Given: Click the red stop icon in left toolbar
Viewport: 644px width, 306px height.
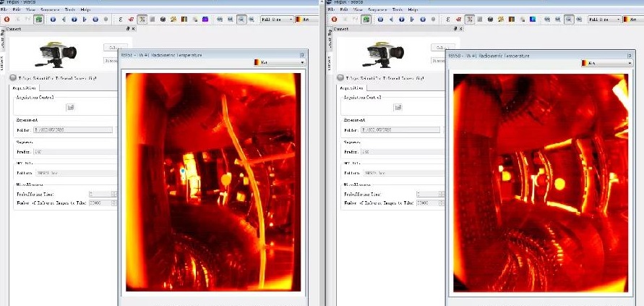Looking at the screenshot, I should coord(7,19).
